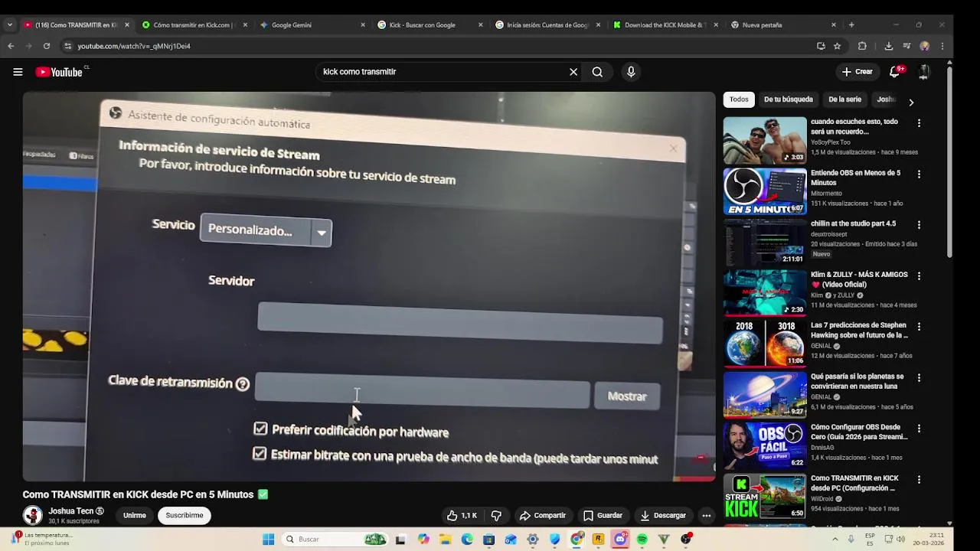Image resolution: width=980 pixels, height=551 pixels.
Task: Open options for 'Entiende OBS en Menos' video
Action: click(x=919, y=174)
